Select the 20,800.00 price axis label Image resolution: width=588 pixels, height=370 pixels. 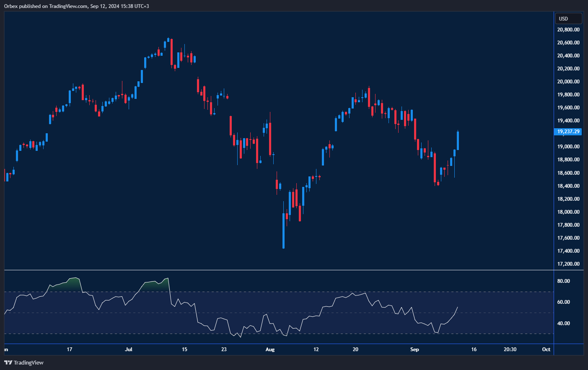pos(568,30)
